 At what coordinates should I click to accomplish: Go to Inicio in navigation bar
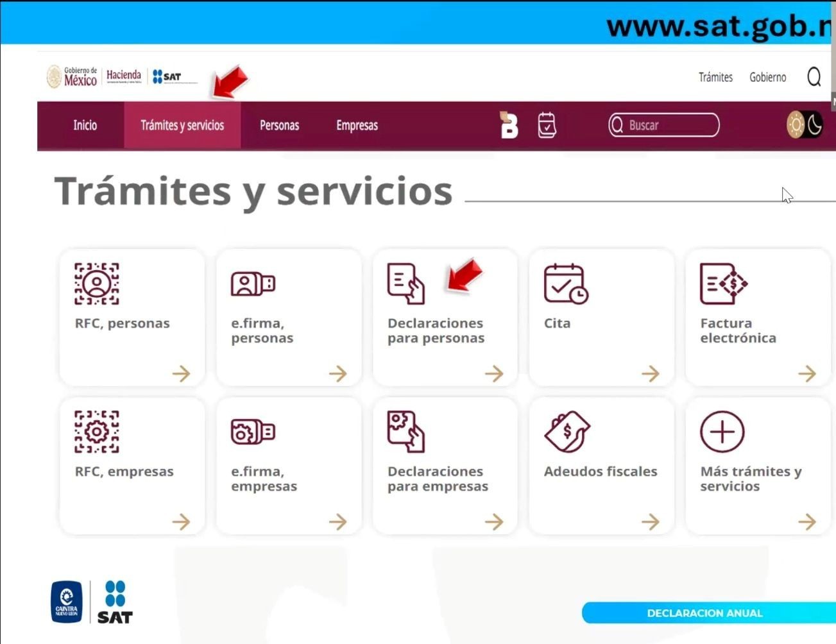(x=85, y=126)
